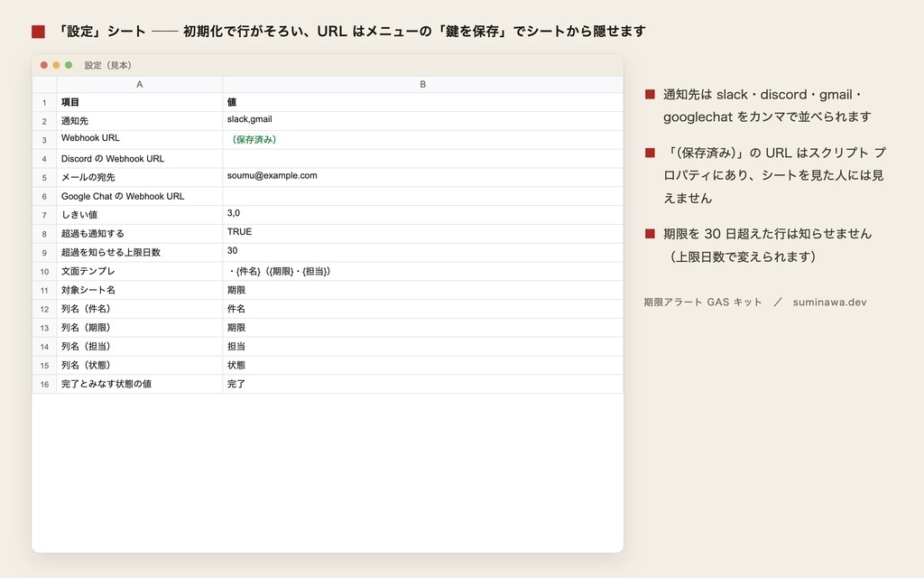
Task: Click the cell labeled 項目
Action: 140,103
